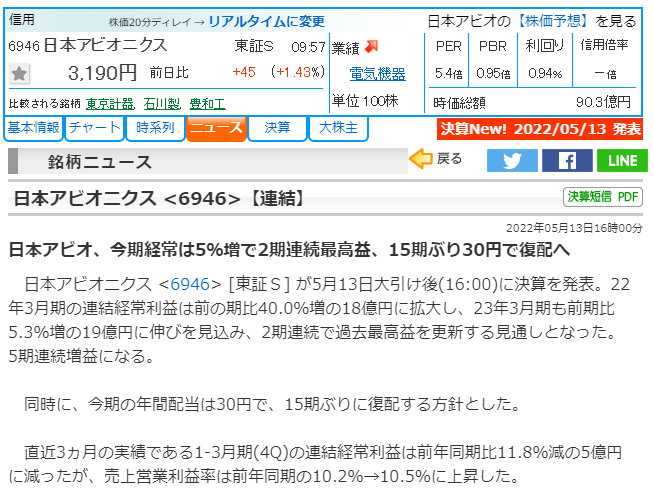Screen dimensions: 654x488
Task: Click the orange 戻る back arrow
Action: (x=421, y=158)
